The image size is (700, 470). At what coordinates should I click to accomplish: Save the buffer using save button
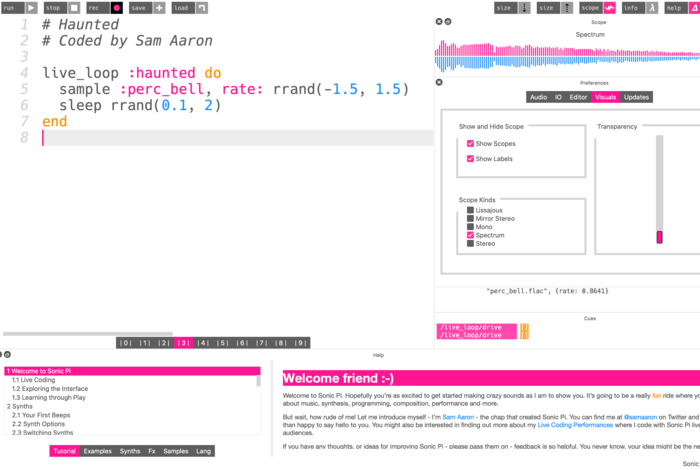pos(147,8)
